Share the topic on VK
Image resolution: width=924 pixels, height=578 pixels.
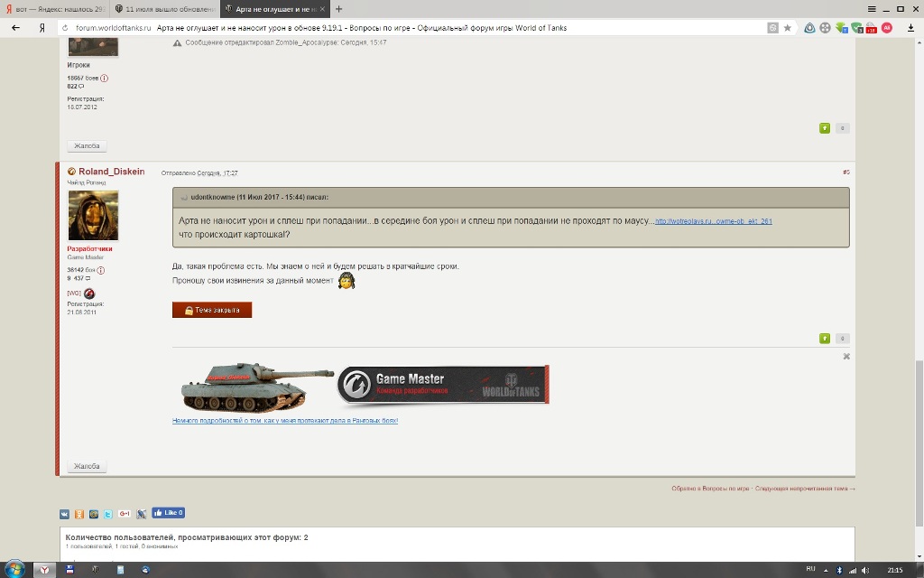coord(64,514)
